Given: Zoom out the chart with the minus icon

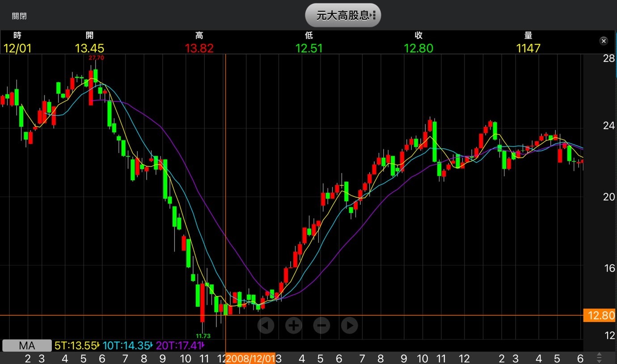Looking at the screenshot, I should coord(321,326).
